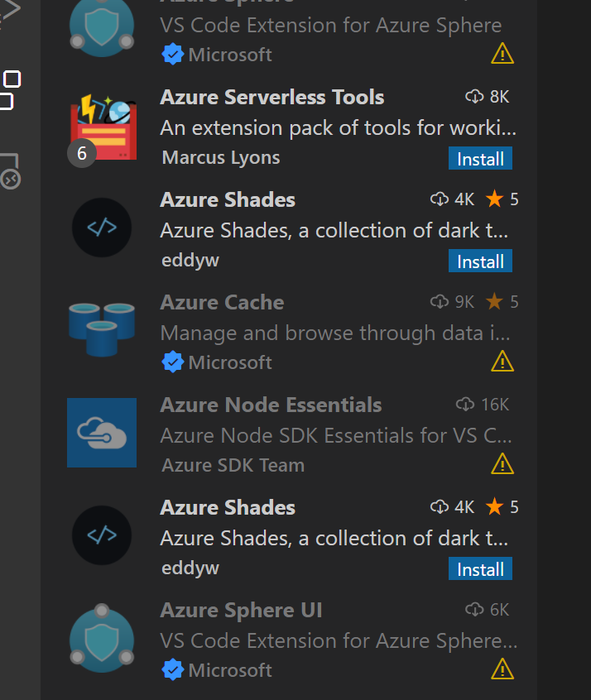Click the star rating next to Azure Cache
This screenshot has width=591, height=700.
click(x=496, y=301)
